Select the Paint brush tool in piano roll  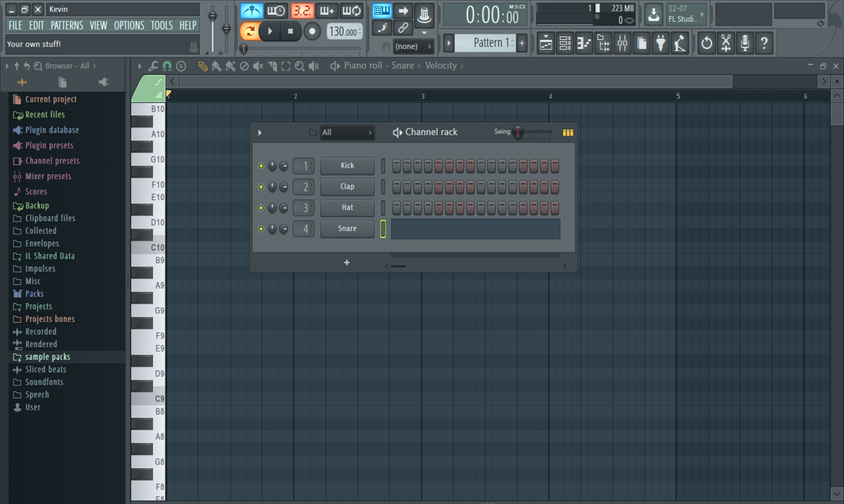tap(216, 66)
